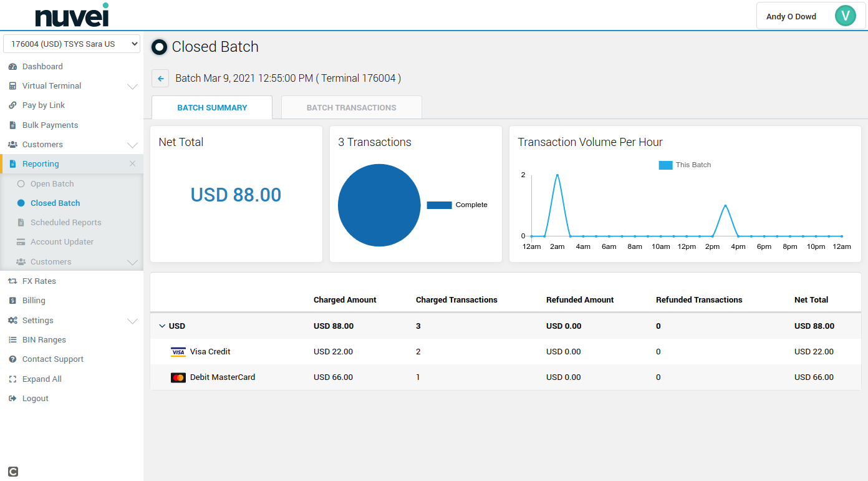Click the back arrow beside Batch title

[160, 79]
